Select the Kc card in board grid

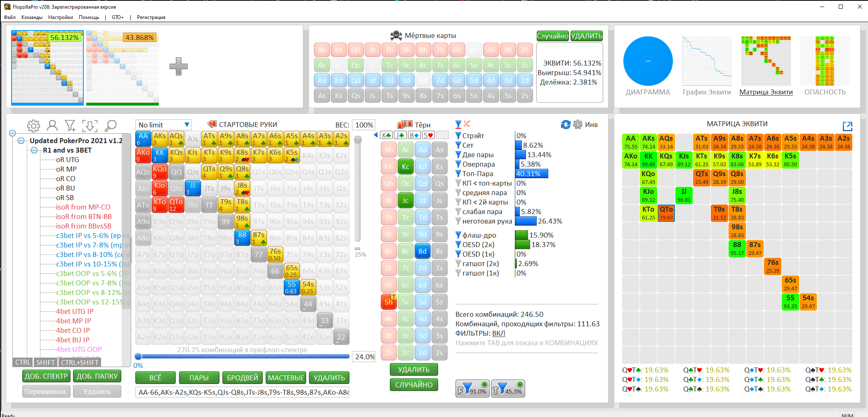click(x=406, y=167)
